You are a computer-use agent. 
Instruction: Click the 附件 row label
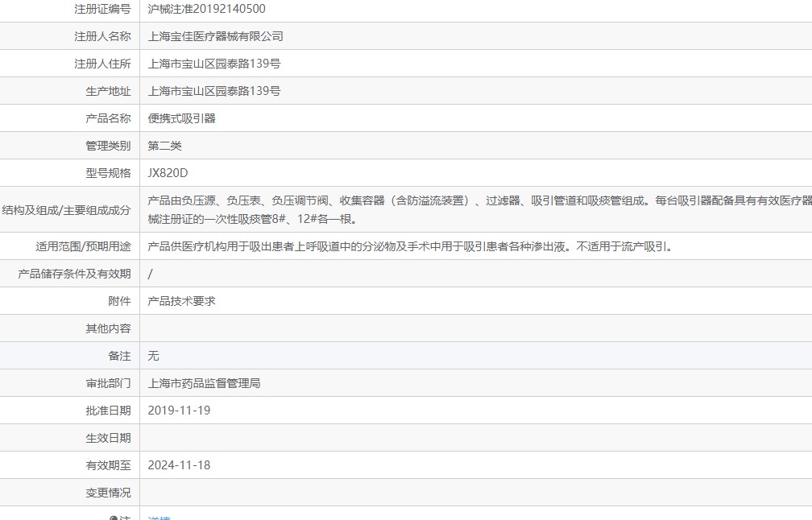(119, 301)
